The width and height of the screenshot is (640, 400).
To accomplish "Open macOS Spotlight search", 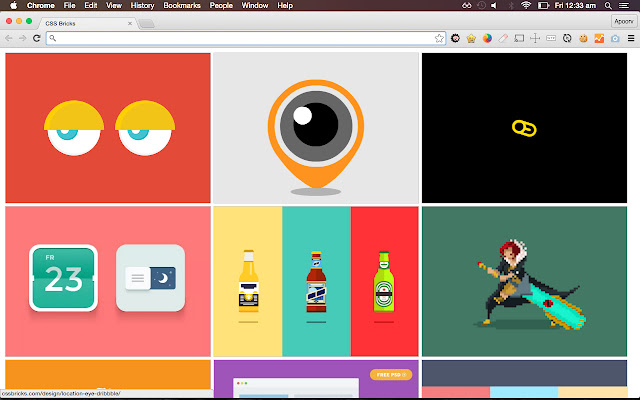I will click(608, 5).
